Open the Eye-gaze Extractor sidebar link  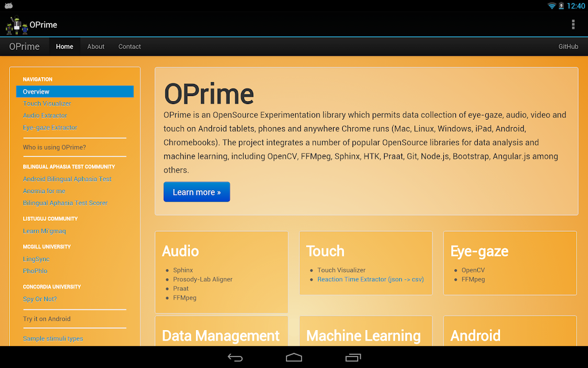coord(50,127)
